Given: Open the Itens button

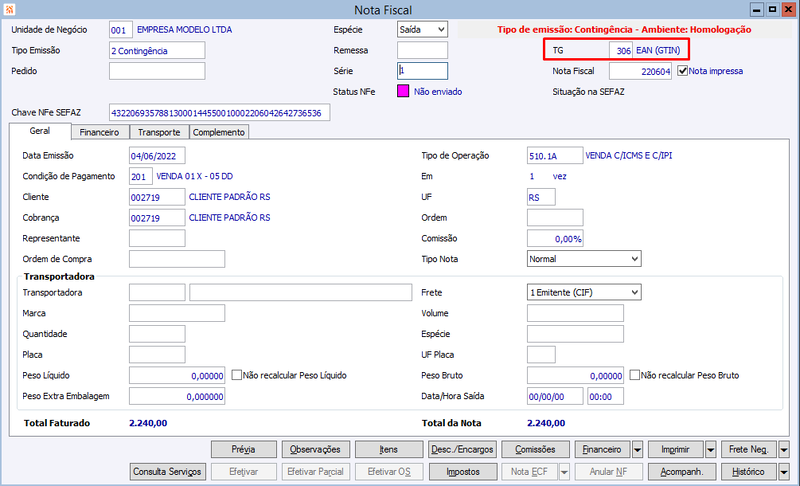Looking at the screenshot, I should click(389, 450).
